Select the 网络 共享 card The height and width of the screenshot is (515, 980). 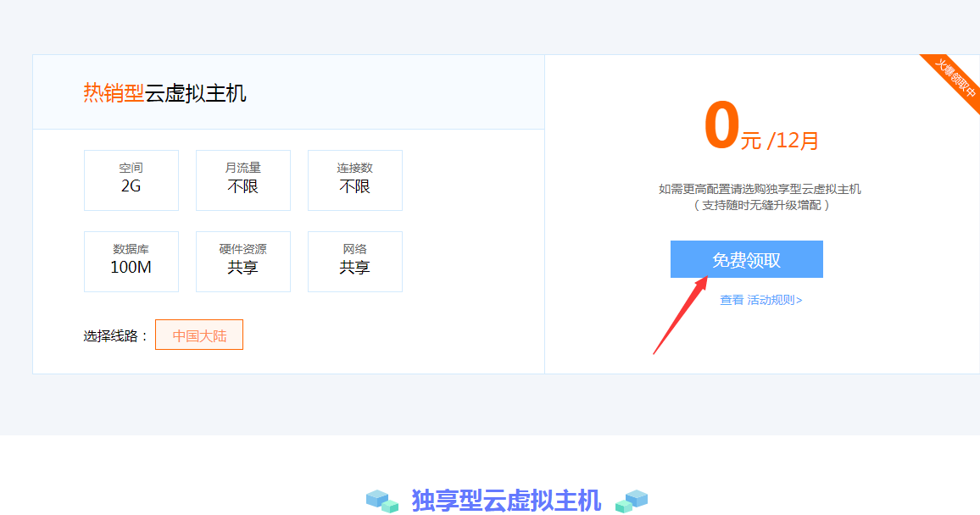click(354, 261)
